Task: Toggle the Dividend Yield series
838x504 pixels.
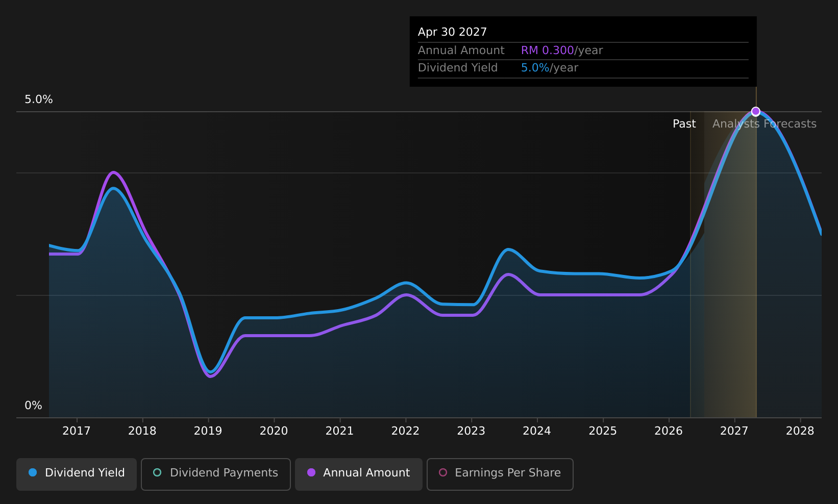Action: (77, 474)
